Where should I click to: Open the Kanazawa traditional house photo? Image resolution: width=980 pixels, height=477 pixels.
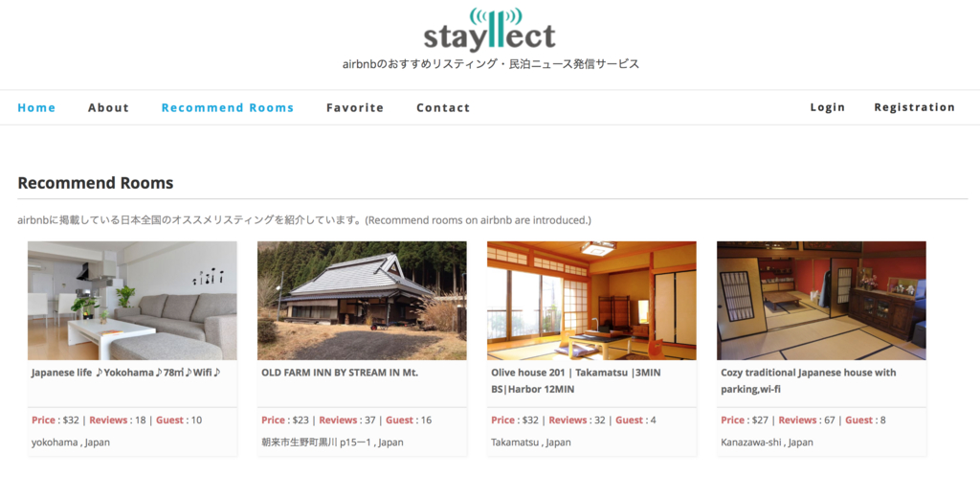coord(821,301)
